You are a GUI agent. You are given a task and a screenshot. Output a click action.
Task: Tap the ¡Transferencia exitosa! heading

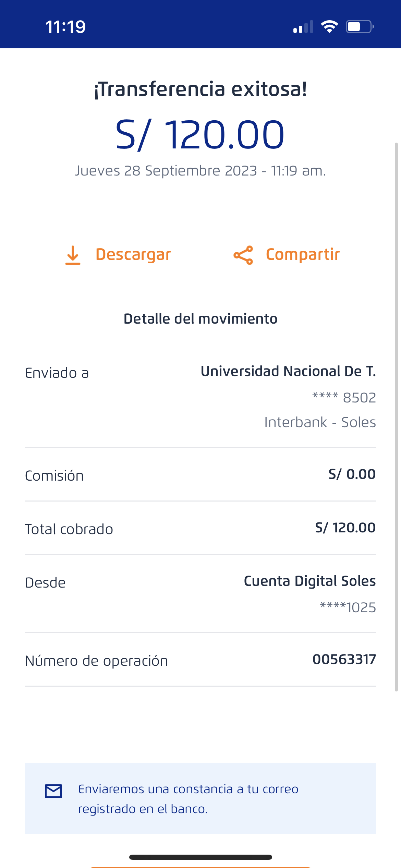[x=200, y=89]
